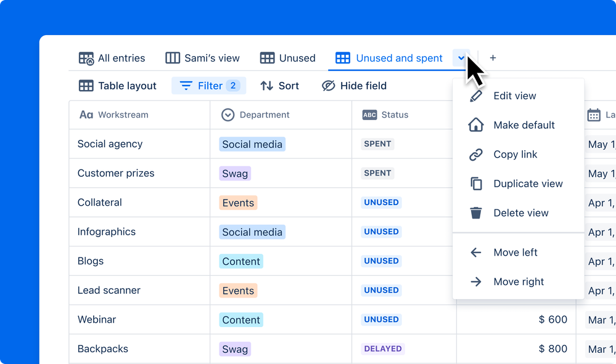This screenshot has width=616, height=364.
Task: Select the purple Swag tag for Backpacks
Action: (234, 349)
